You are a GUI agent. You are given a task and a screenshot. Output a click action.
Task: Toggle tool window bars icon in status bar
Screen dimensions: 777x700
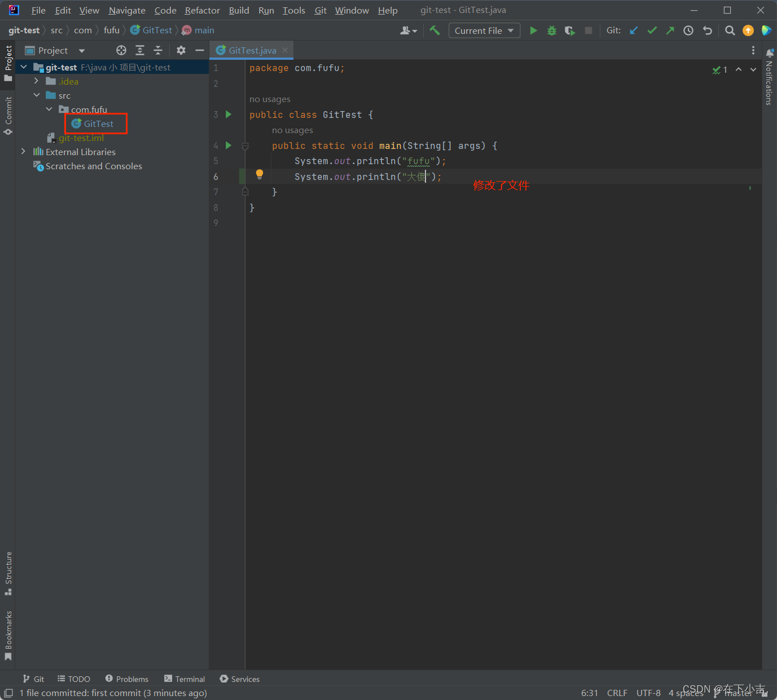[8, 693]
